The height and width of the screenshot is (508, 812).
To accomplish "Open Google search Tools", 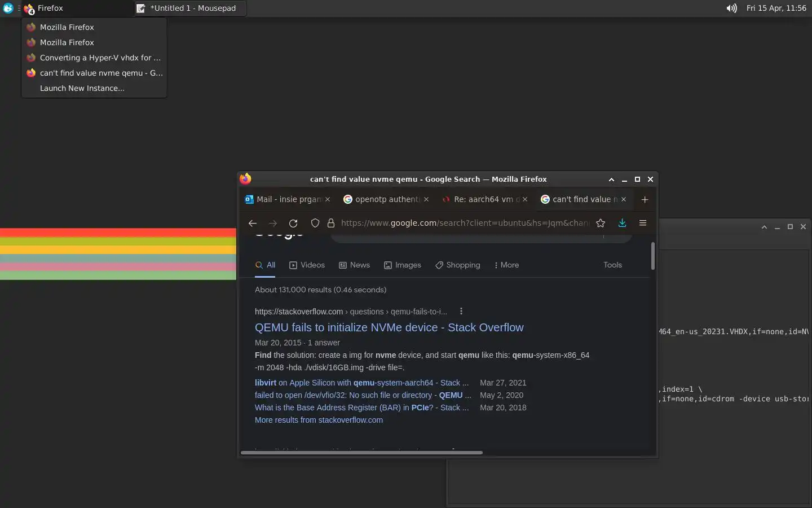I will pyautogui.click(x=612, y=265).
